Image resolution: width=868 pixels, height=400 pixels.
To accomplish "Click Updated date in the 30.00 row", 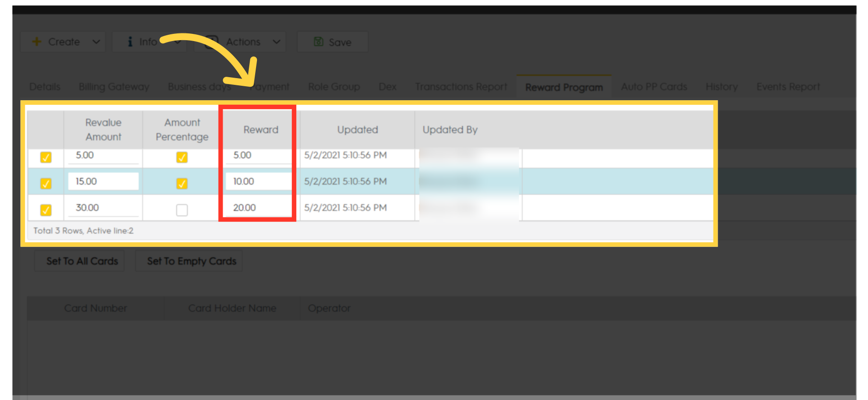I will pos(345,208).
